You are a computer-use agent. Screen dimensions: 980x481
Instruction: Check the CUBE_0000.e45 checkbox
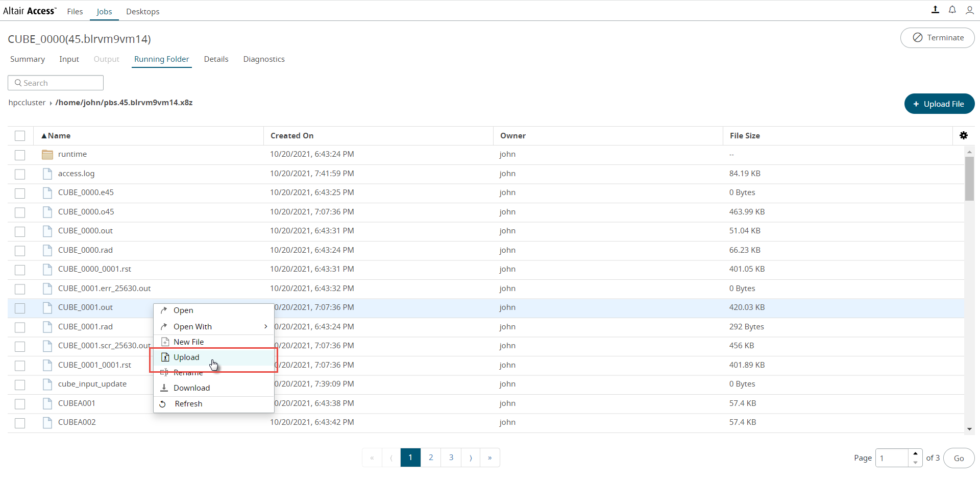click(20, 193)
